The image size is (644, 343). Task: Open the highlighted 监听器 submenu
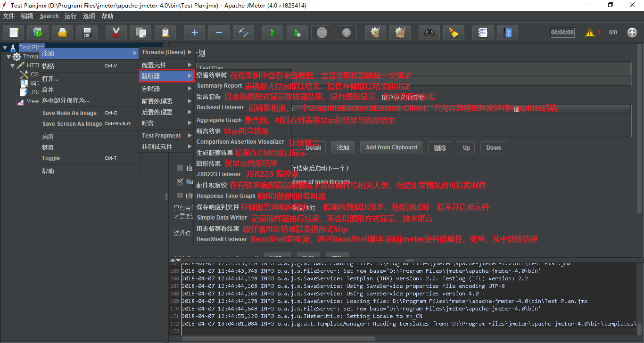pos(167,75)
